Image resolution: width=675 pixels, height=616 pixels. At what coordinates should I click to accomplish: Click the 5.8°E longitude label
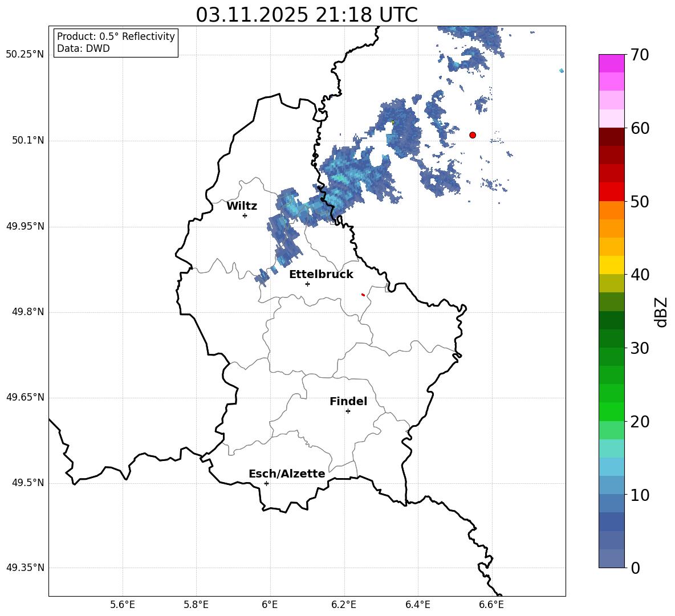(x=196, y=605)
